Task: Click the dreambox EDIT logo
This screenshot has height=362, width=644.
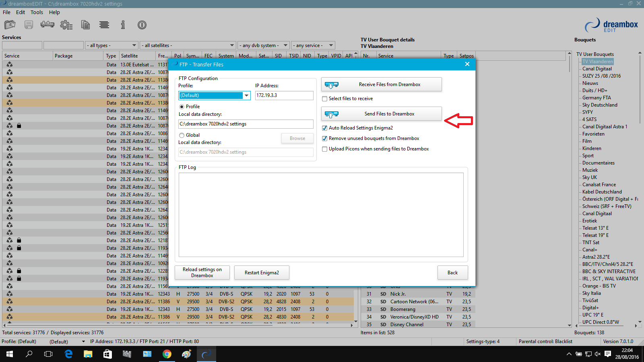Action: 611,25
